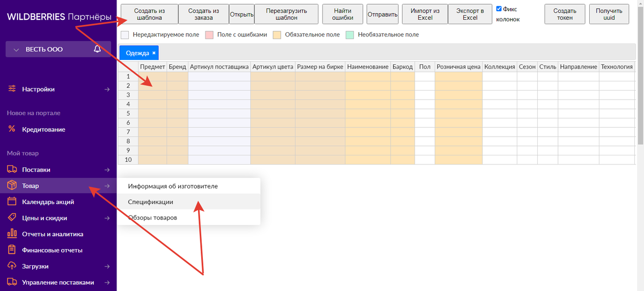Click the Открыть button
644x291 pixels.
pyautogui.click(x=241, y=14)
